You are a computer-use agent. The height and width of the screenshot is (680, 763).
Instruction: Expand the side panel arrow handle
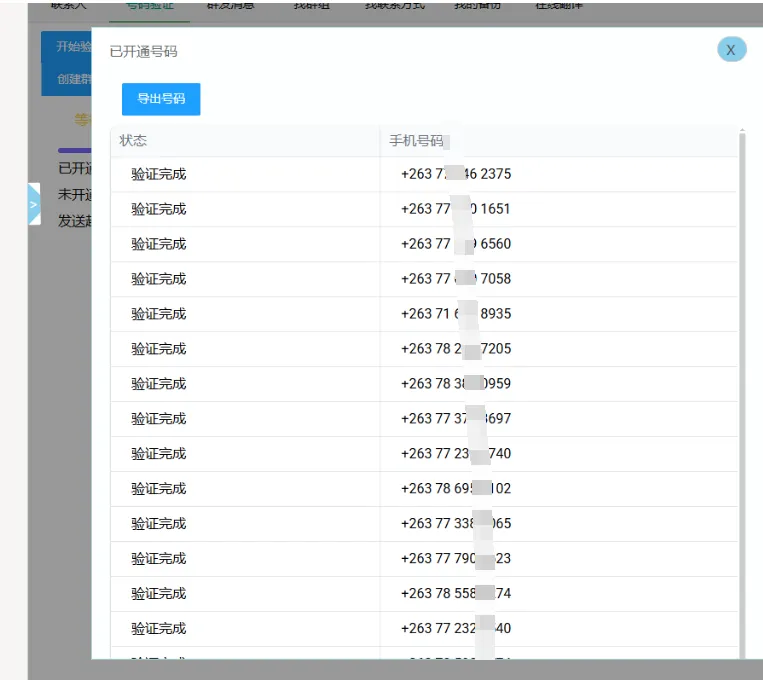coord(34,204)
